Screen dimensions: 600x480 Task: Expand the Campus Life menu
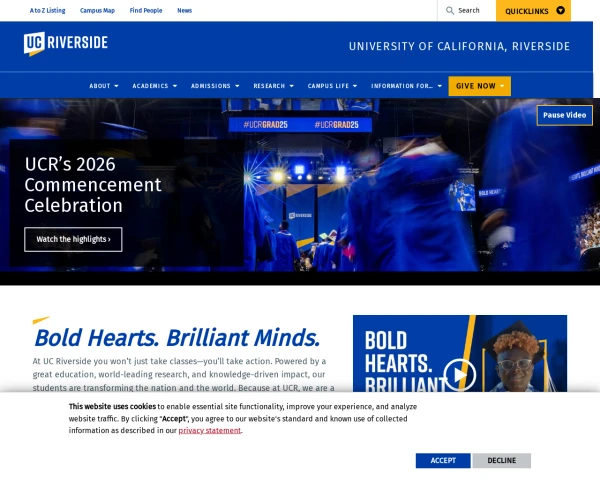pos(332,86)
